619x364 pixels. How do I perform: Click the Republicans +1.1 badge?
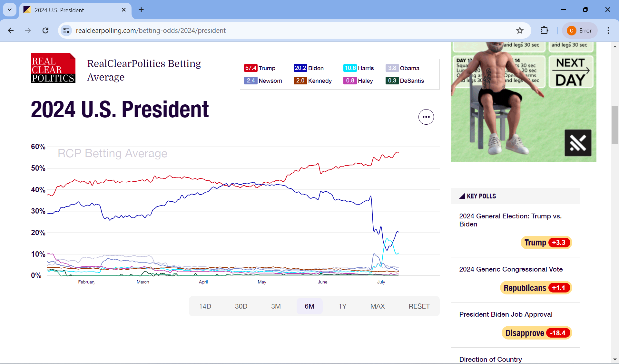(x=536, y=288)
